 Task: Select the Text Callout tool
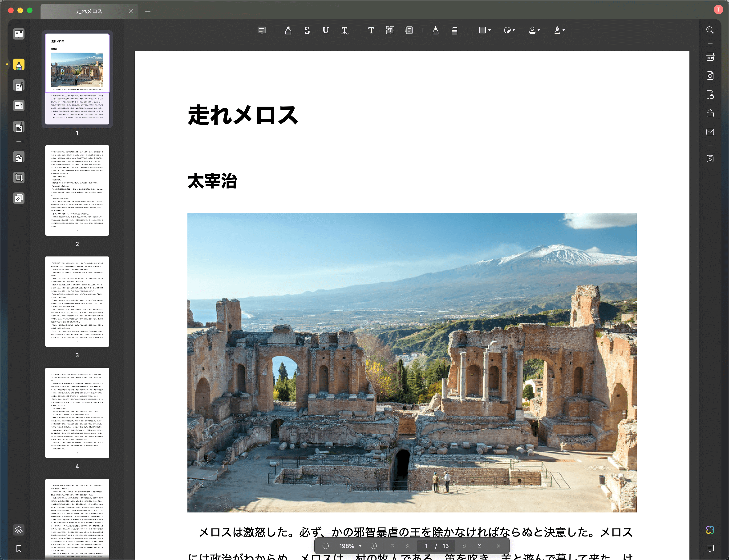pyautogui.click(x=409, y=30)
